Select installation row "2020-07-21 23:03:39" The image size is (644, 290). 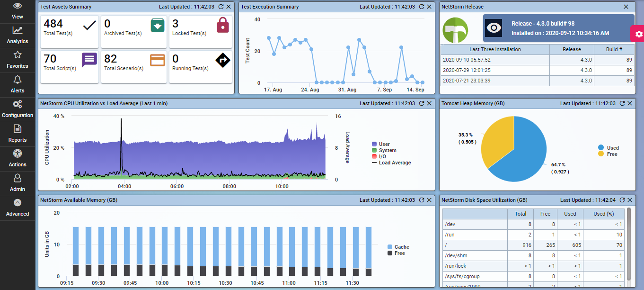point(537,81)
